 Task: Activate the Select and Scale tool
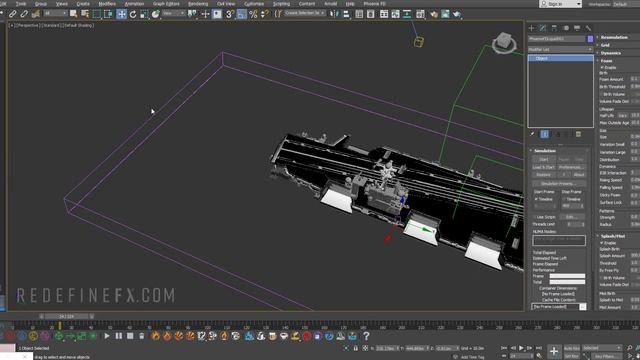coord(144,14)
